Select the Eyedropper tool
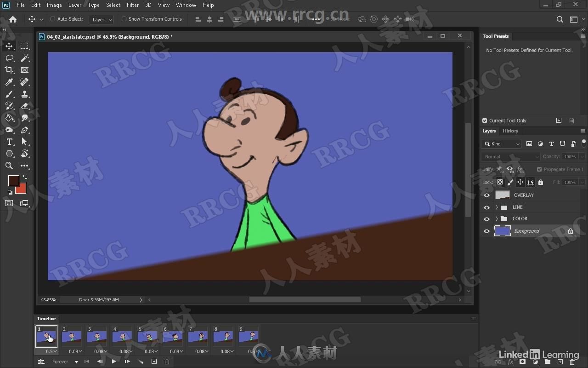588x368 pixels. (9, 82)
